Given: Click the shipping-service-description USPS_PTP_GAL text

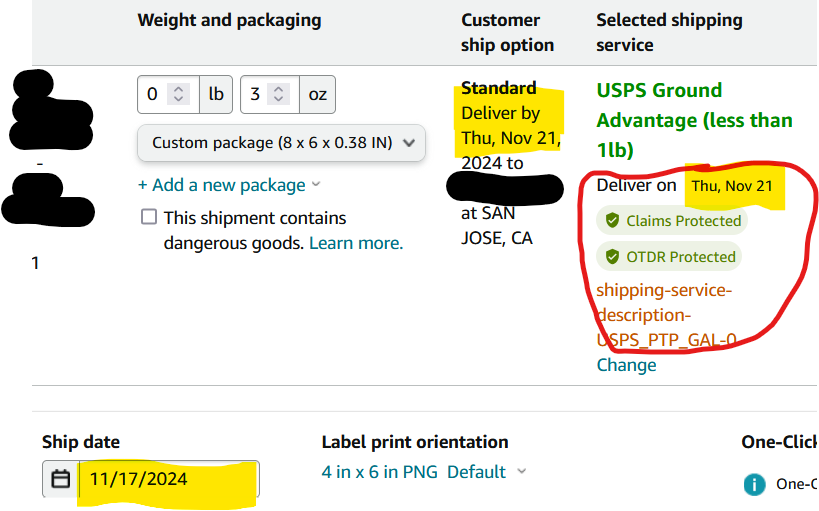Looking at the screenshot, I should tap(666, 315).
